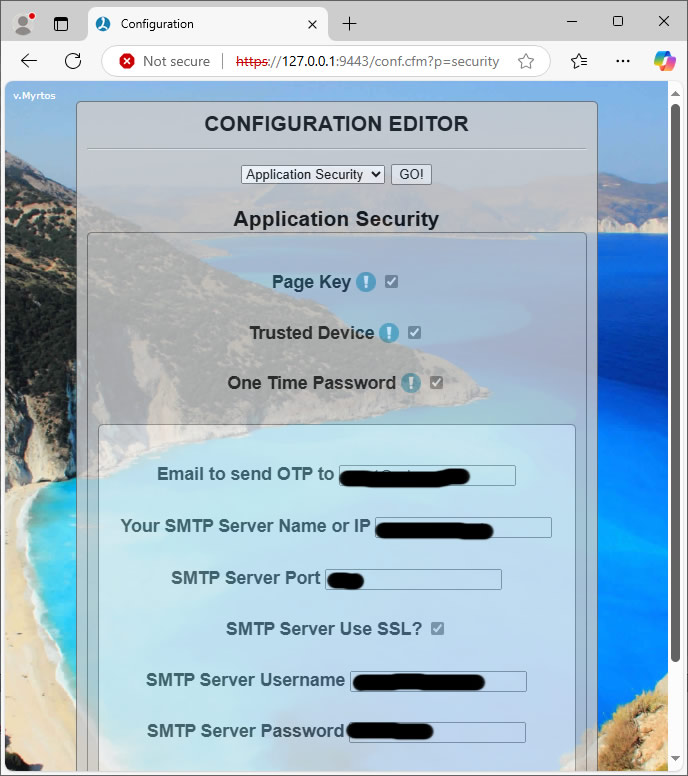The width and height of the screenshot is (688, 776).
Task: Open the favorites list icon
Action: tap(579, 61)
